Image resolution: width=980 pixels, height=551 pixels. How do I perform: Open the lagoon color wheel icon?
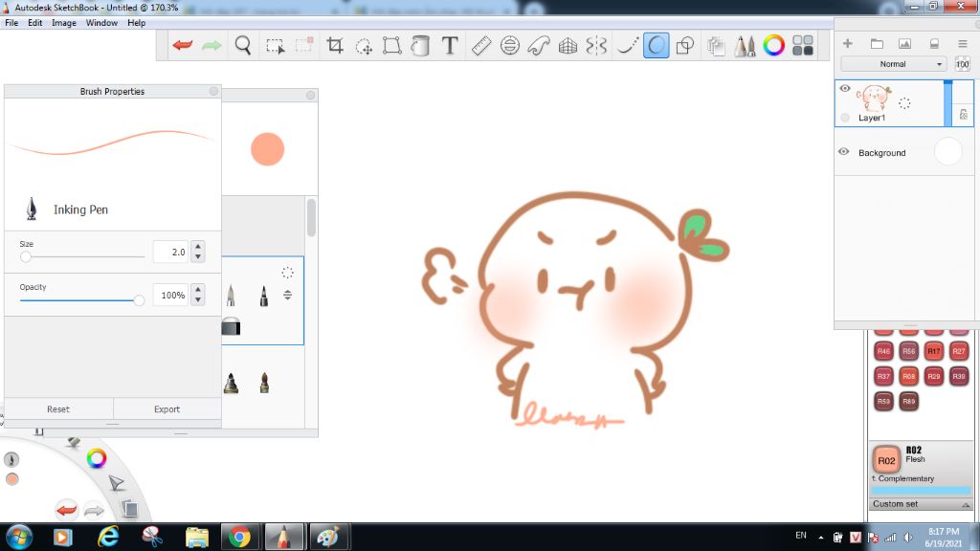pyautogui.click(x=97, y=458)
